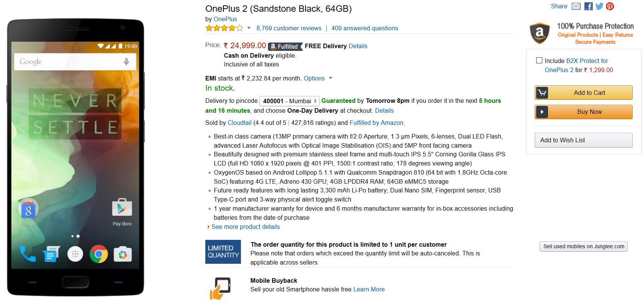Share product via email icon
The height and width of the screenshot is (304, 644).
576,6
